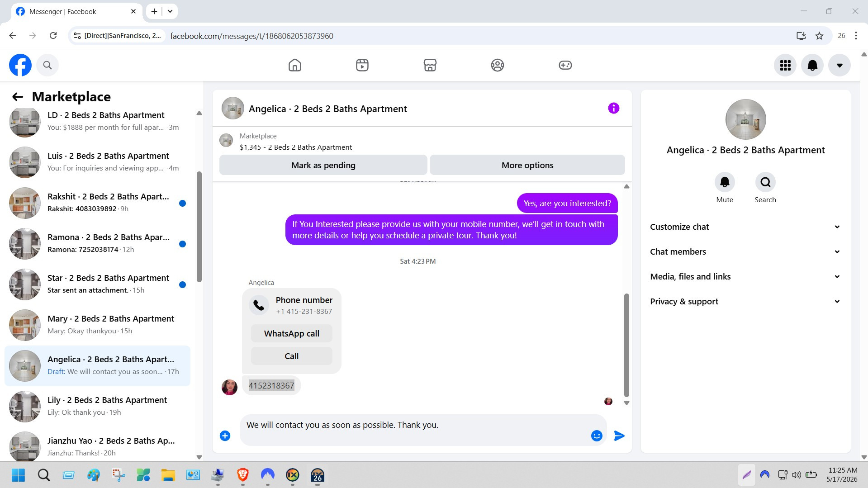Screen dimensions: 868x488
Task: Go to the Home feed icon
Action: click(x=295, y=65)
